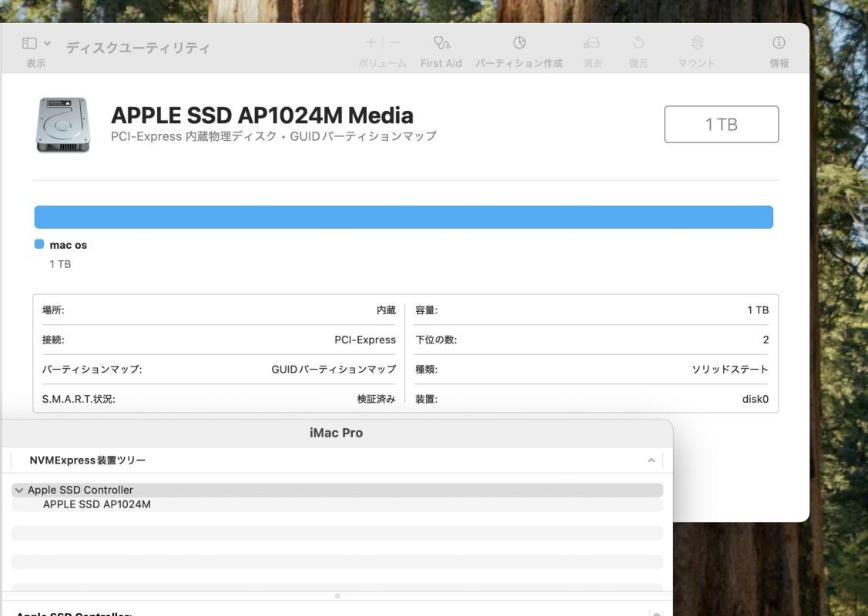Click the 1 TB size under mac os

pos(60,264)
